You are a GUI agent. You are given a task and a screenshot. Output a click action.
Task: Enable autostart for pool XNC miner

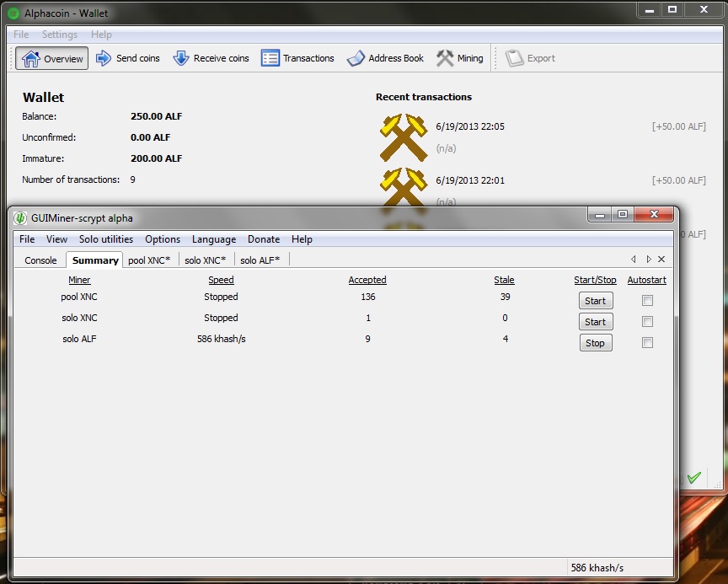tap(647, 300)
